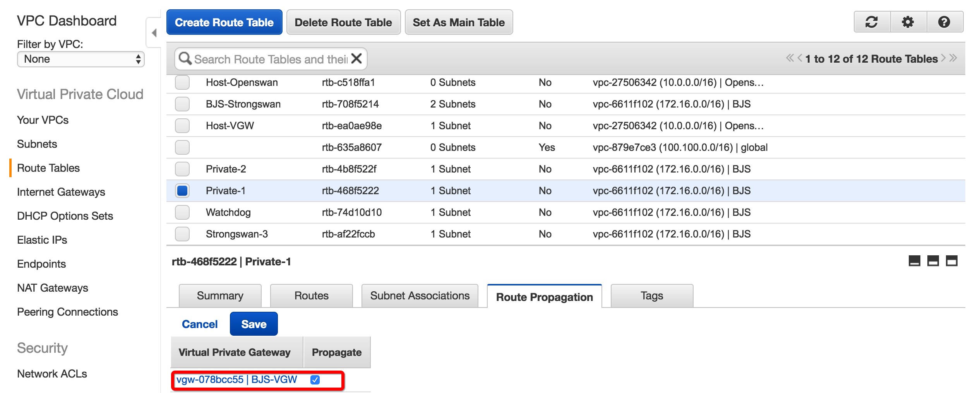Open the Filter by VPC dropdown
This screenshot has width=980, height=393.
81,59
